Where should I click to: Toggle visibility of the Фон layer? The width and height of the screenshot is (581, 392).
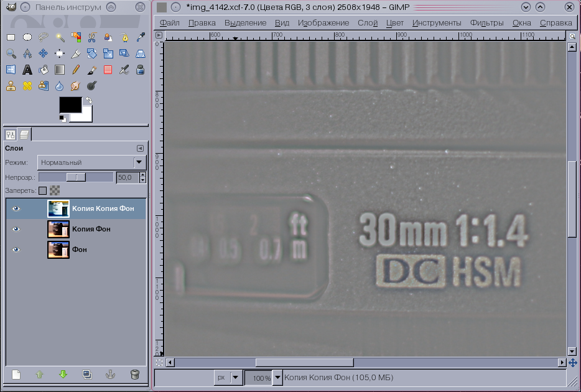pos(16,250)
